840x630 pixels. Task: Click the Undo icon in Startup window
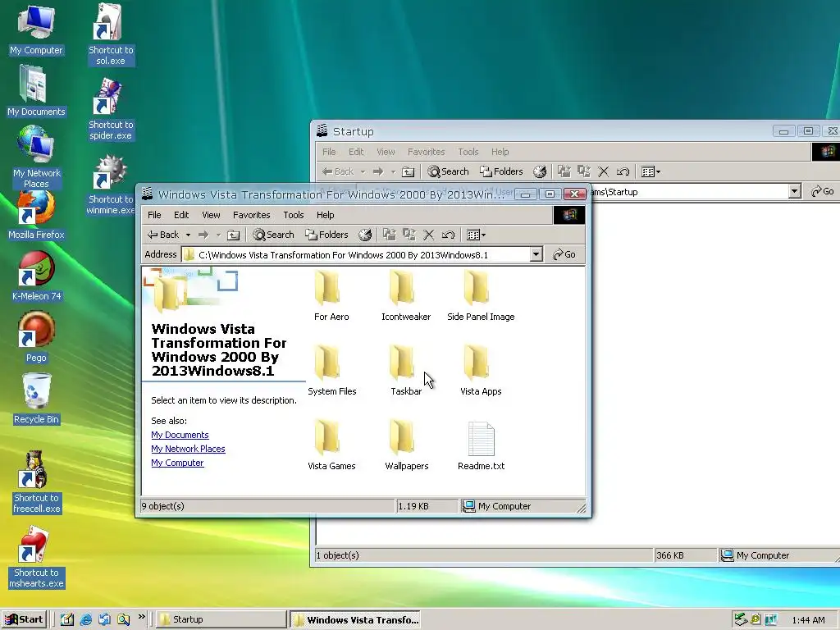pos(623,171)
